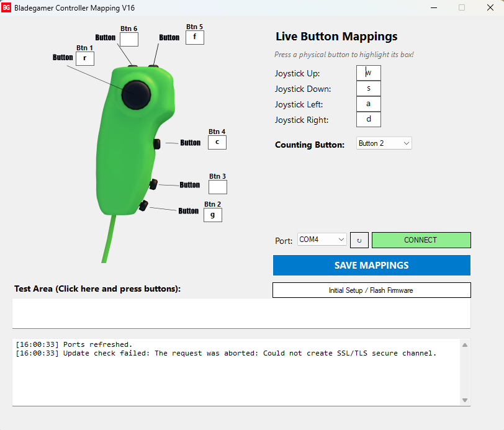Viewport: 504px width, 430px height.
Task: Click the 'Live Button Mappings' heading
Action: click(x=336, y=37)
